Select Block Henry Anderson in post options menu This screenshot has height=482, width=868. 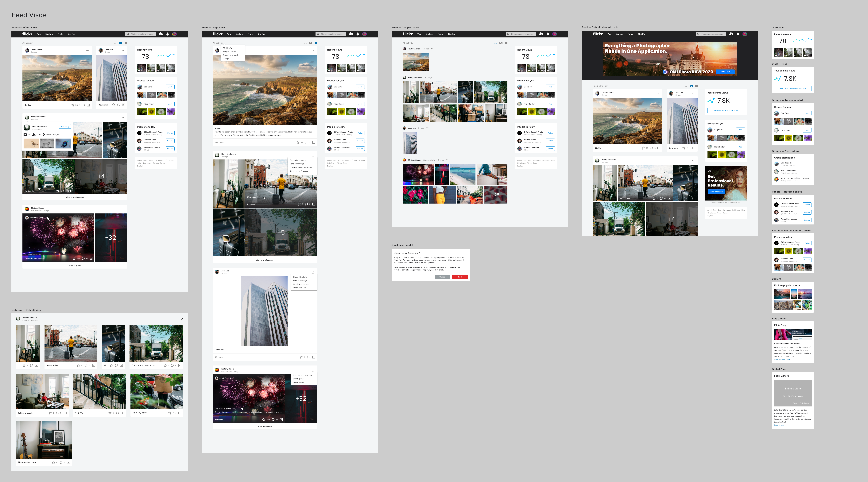(299, 171)
